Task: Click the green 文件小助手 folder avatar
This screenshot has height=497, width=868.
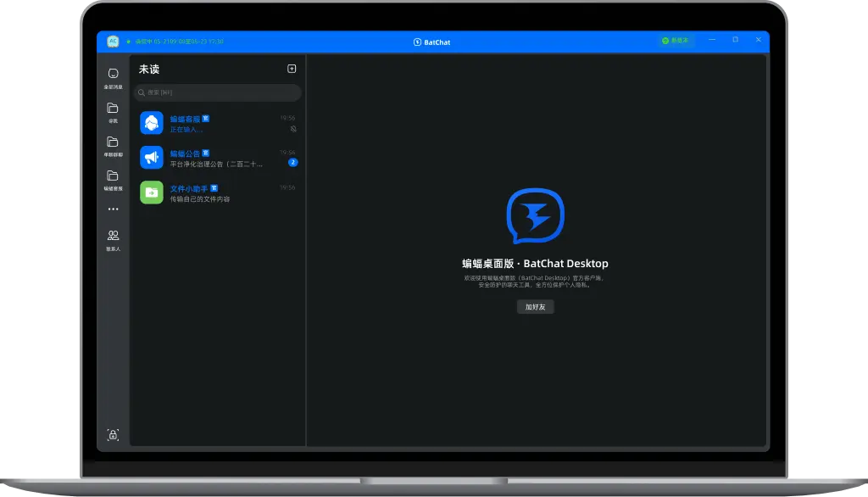Action: (152, 193)
